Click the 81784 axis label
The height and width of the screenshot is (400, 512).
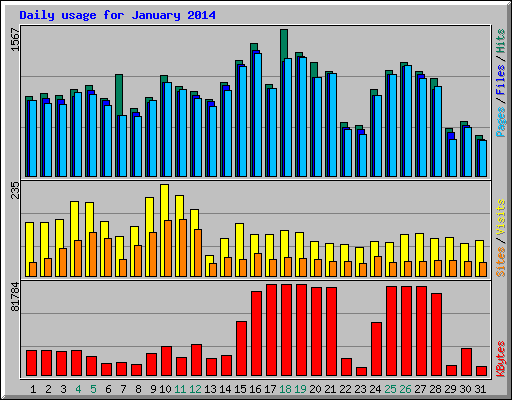[15, 297]
